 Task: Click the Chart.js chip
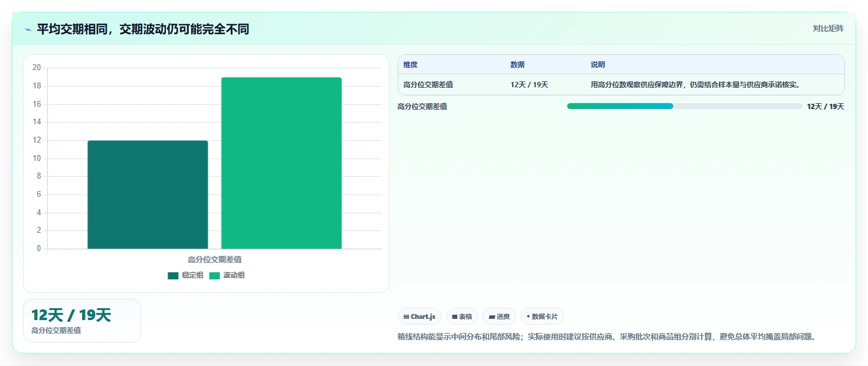click(x=420, y=316)
